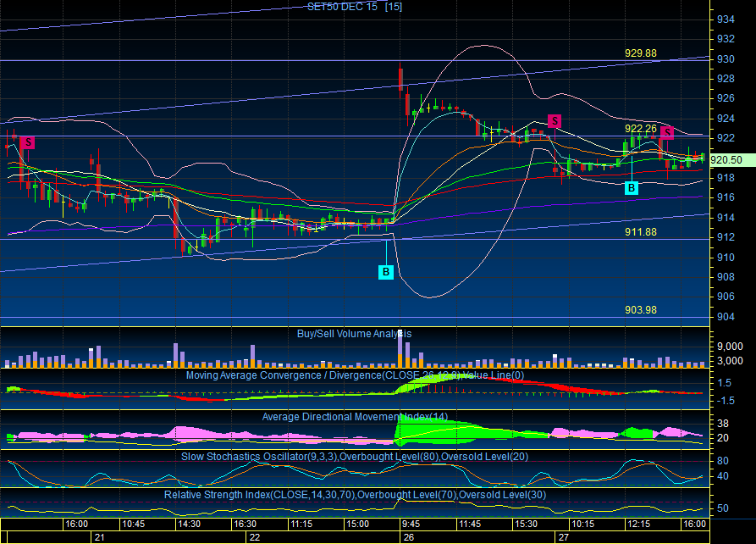Select the S sell marker ending session 26

tap(555, 120)
